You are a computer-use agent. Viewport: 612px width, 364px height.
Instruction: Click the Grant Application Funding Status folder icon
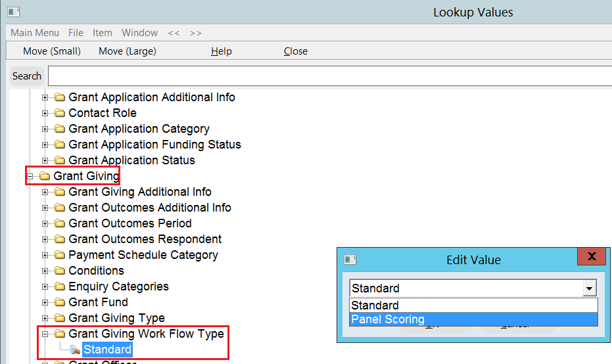coord(60,145)
